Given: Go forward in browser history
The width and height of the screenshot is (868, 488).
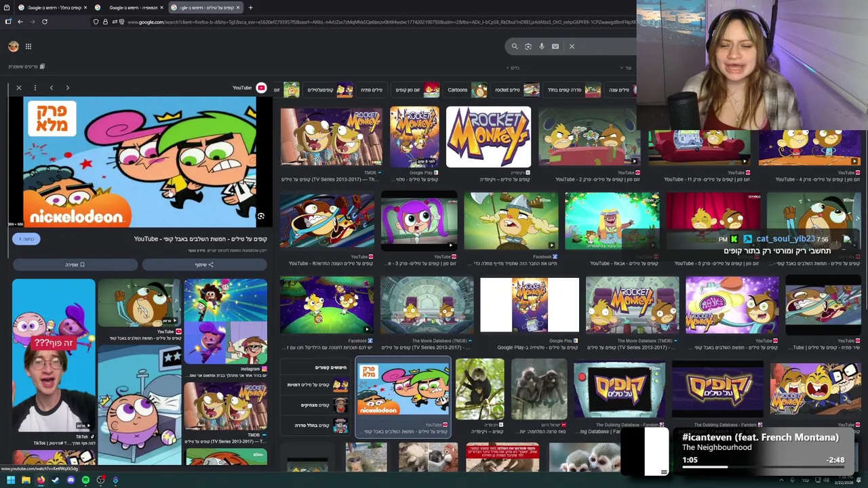Looking at the screenshot, I should pos(32,22).
